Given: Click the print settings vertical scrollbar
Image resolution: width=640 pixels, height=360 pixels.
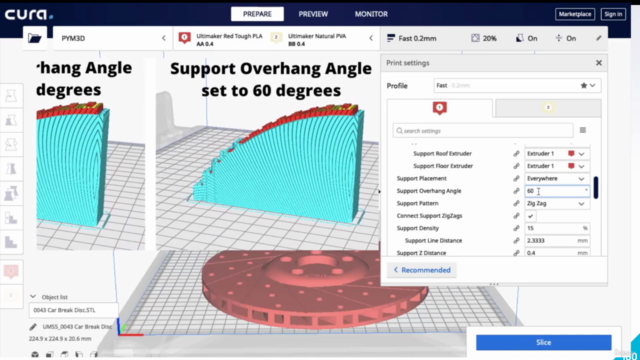Looking at the screenshot, I should coord(596,187).
